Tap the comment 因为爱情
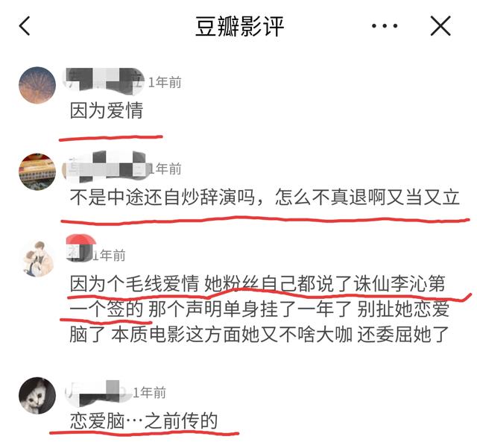Image resolution: width=477 pixels, height=448 pixels. [107, 110]
